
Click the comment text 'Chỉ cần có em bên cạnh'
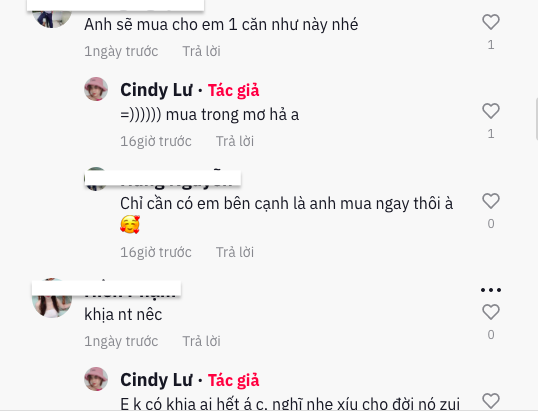(x=286, y=204)
